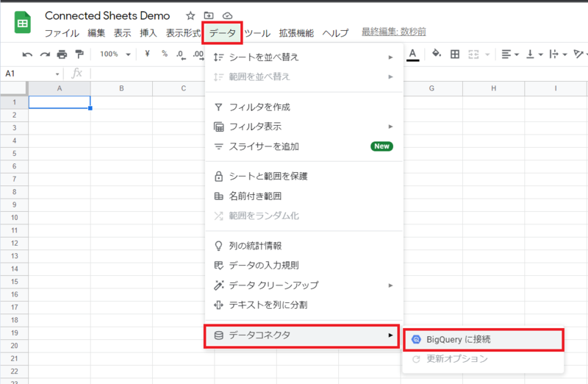Select column B header
The height and width of the screenshot is (384, 588).
(x=121, y=88)
